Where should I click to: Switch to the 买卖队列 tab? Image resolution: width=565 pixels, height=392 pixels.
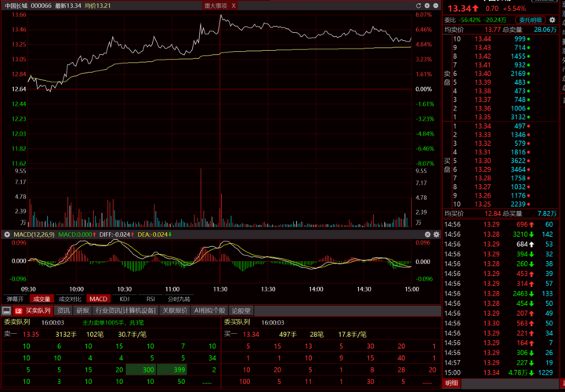coord(34,310)
